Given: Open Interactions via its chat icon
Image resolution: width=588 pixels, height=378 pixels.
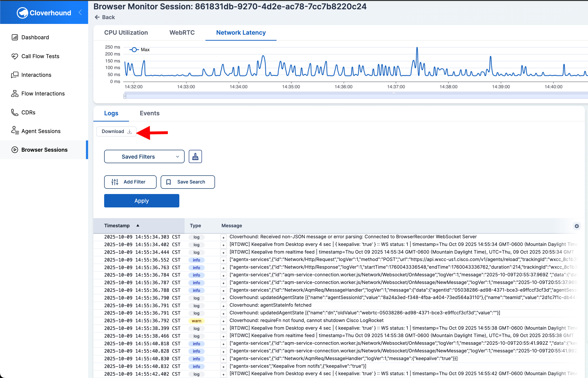Looking at the screenshot, I should pos(15,75).
